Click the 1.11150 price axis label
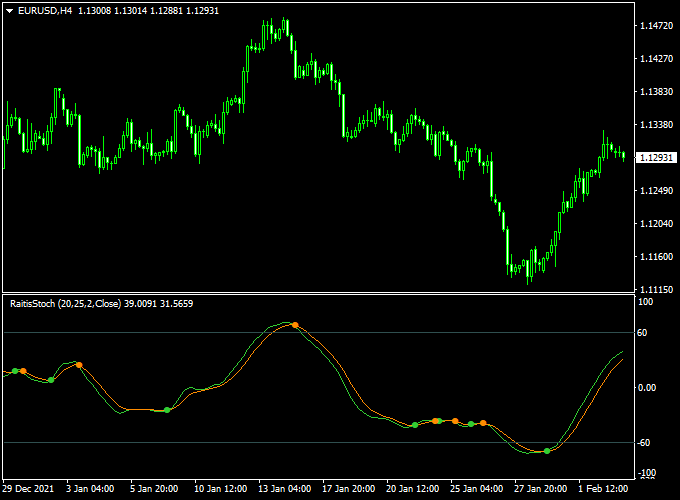Viewport: 680px width, 500px height. (x=656, y=289)
